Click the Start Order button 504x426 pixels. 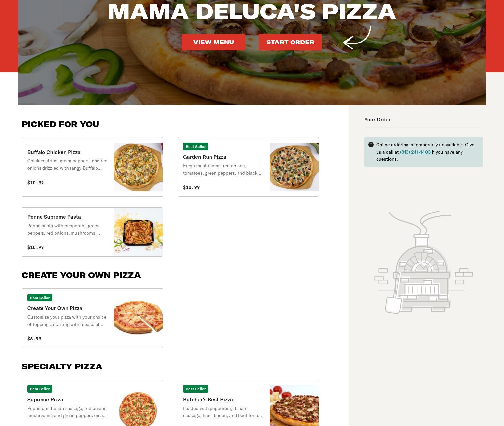290,42
